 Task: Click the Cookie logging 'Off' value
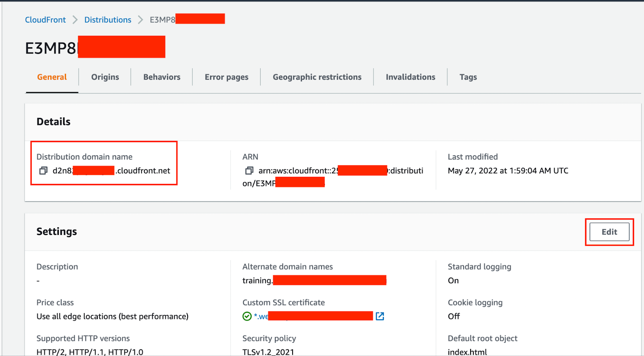454,316
